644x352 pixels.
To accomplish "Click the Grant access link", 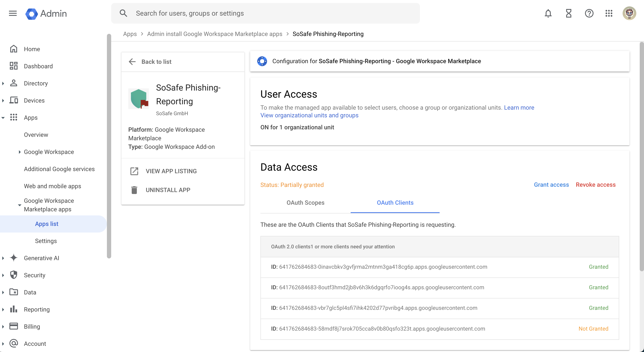I will click(551, 185).
